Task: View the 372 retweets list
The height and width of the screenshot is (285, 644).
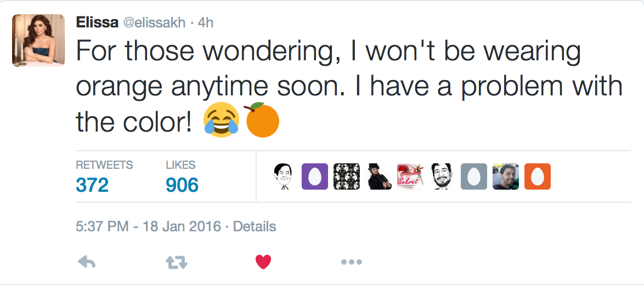Action: tap(92, 185)
